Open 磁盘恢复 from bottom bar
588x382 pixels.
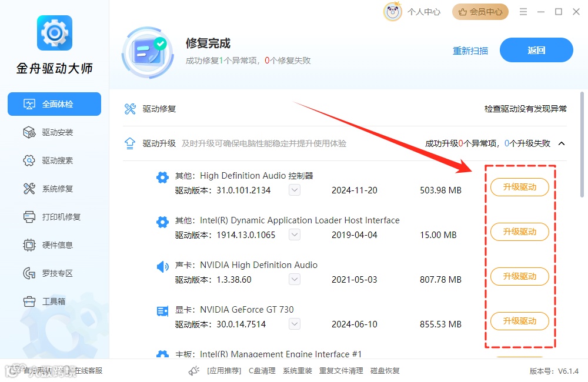click(x=385, y=371)
